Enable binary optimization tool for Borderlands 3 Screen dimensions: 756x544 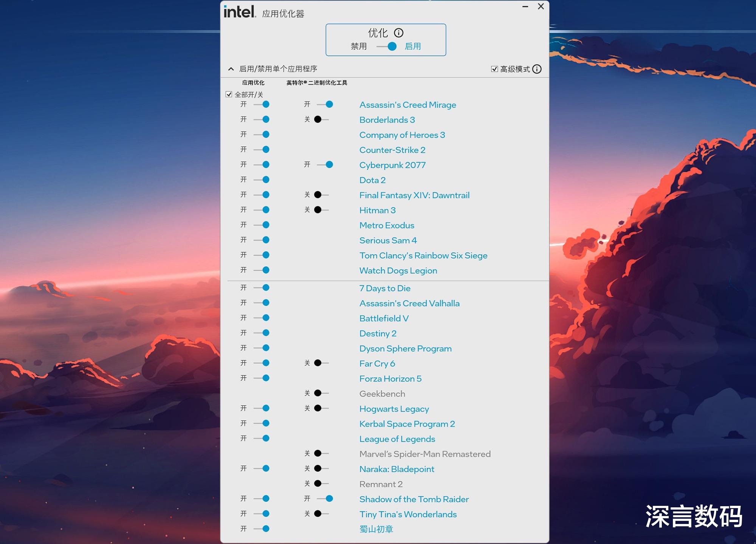click(322, 119)
